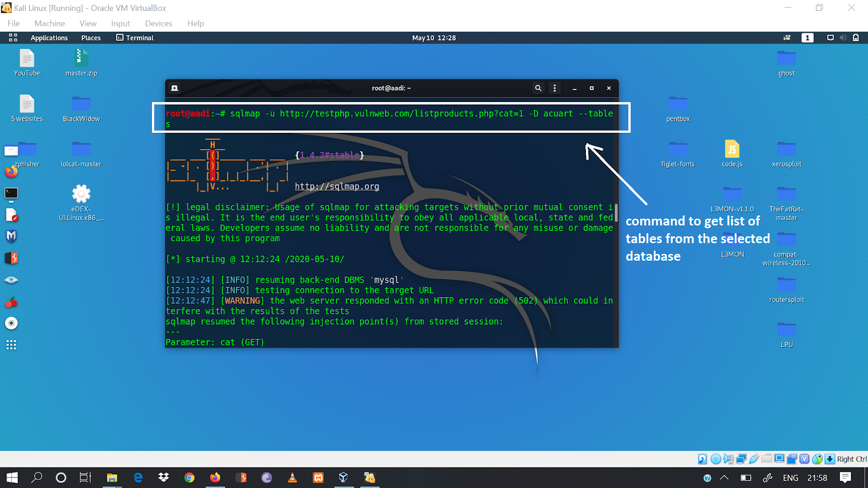Open the Terminal app menu in top bar

(x=135, y=37)
